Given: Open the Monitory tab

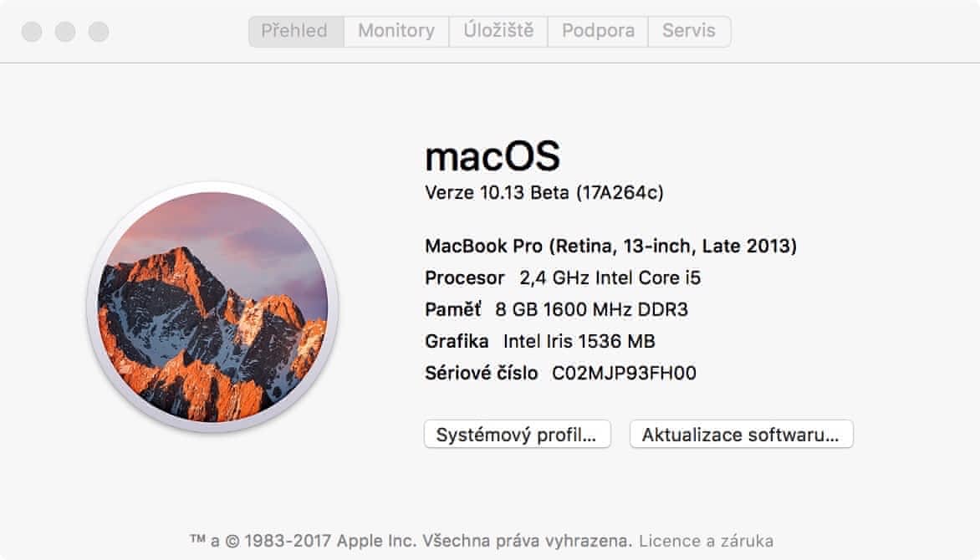Looking at the screenshot, I should pos(396,32).
